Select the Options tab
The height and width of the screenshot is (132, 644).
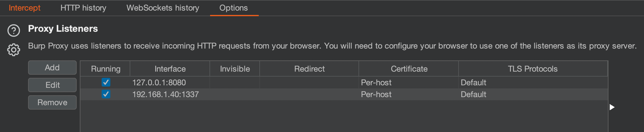pyautogui.click(x=234, y=8)
